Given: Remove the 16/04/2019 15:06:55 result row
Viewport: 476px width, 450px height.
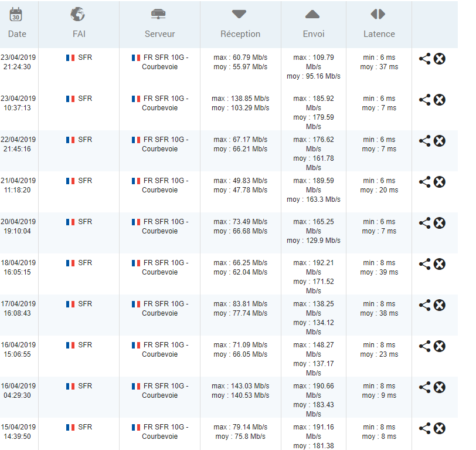Looking at the screenshot, I should (x=440, y=346).
